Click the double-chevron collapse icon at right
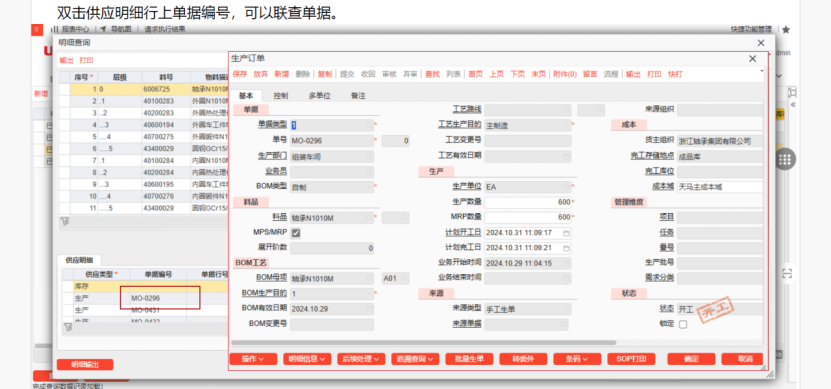The image size is (831, 389). (x=793, y=104)
